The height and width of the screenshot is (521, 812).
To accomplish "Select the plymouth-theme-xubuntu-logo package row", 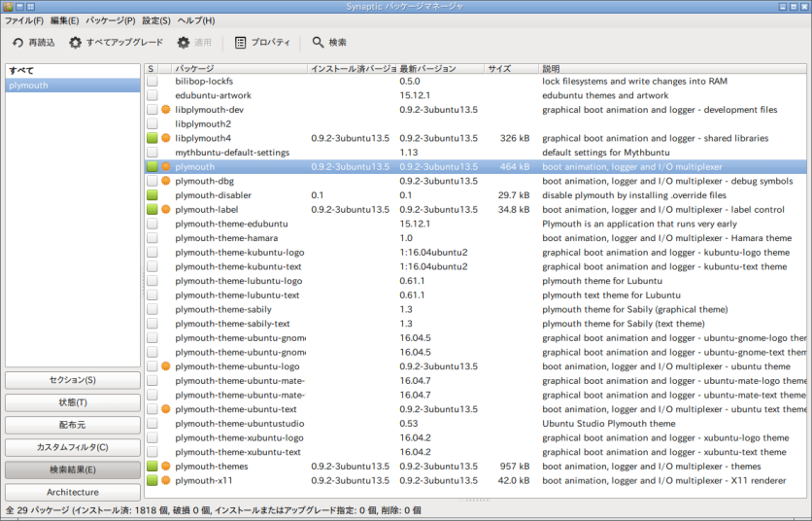I will coord(475,437).
